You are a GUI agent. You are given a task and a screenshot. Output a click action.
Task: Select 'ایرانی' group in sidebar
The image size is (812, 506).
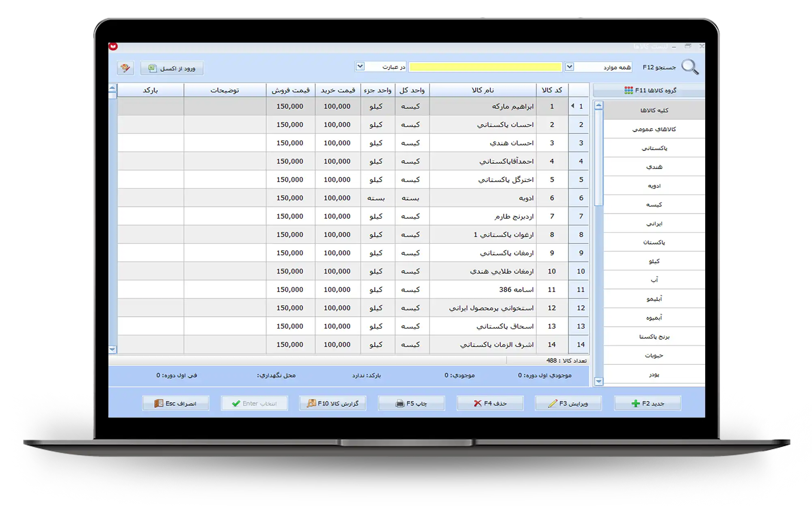(x=654, y=223)
